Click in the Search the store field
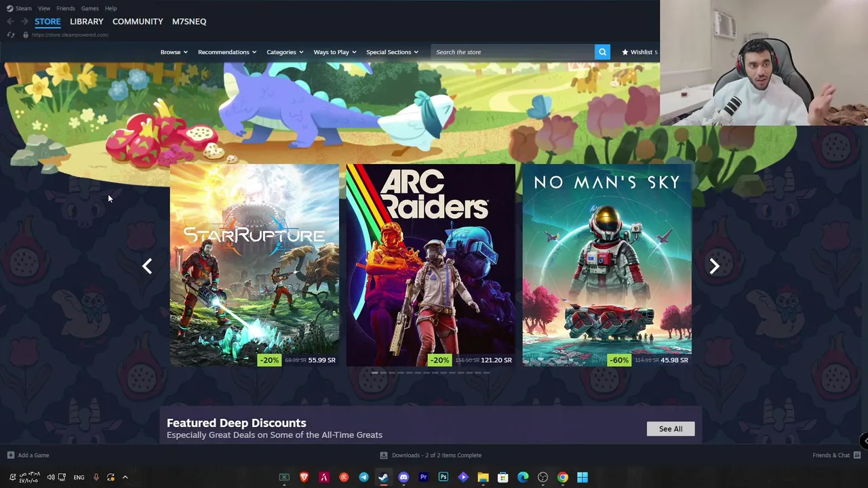Screen dimensions: 868x488 click(x=513, y=52)
